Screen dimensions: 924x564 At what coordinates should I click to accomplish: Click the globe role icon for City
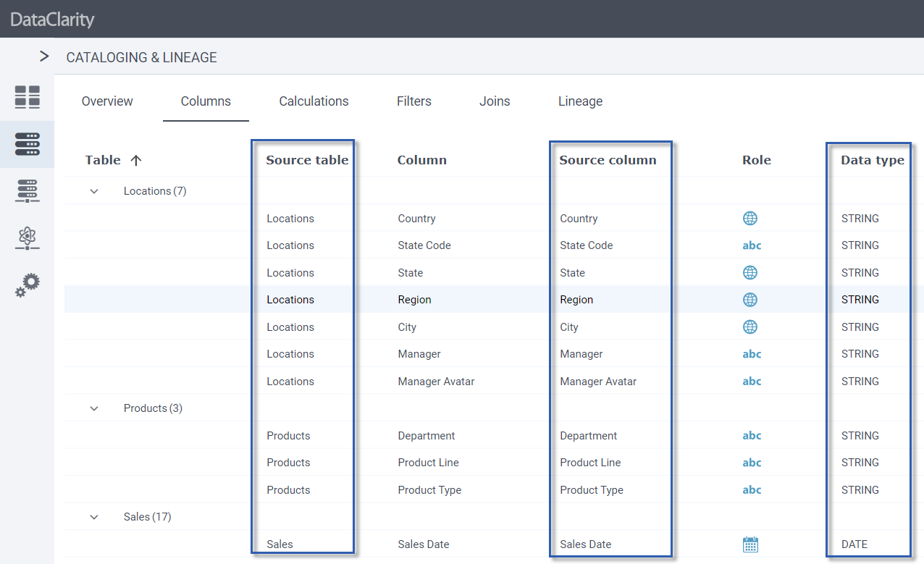pyautogui.click(x=750, y=327)
